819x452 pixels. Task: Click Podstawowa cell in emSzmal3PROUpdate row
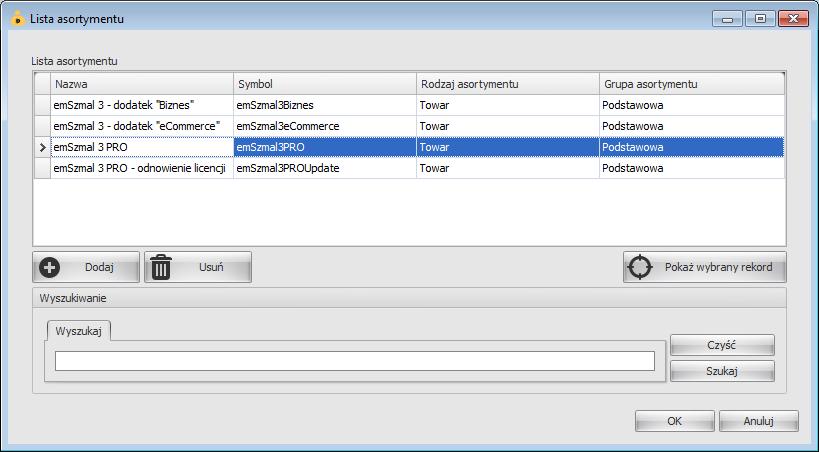692,168
